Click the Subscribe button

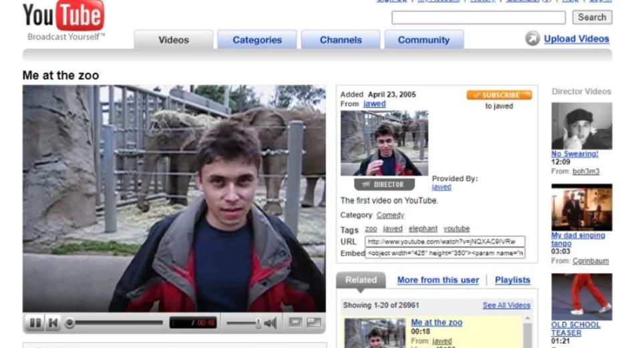[x=499, y=95]
